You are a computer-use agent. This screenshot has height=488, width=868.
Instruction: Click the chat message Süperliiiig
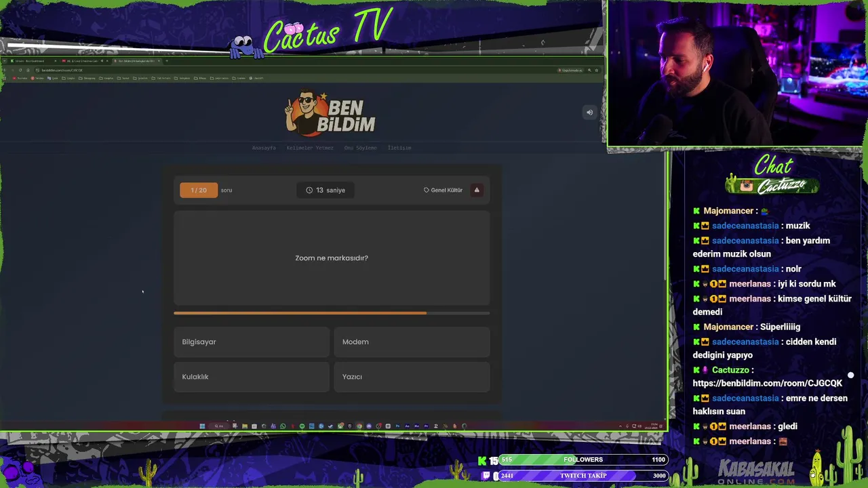(x=780, y=327)
